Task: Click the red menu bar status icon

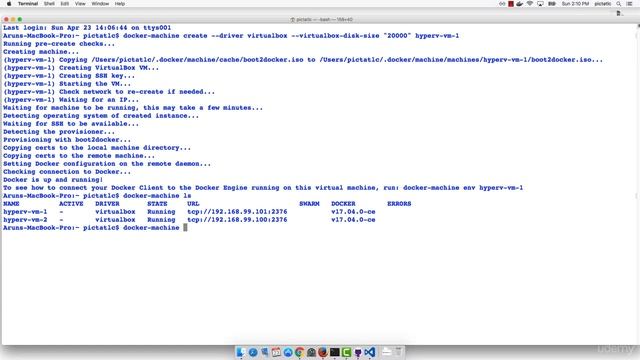Action: (x=511, y=4)
